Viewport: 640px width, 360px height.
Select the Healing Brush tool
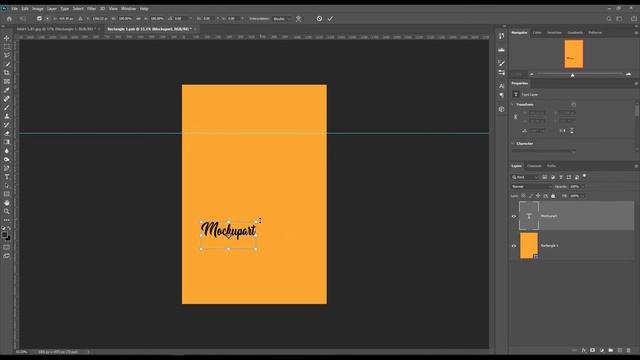(x=7, y=99)
